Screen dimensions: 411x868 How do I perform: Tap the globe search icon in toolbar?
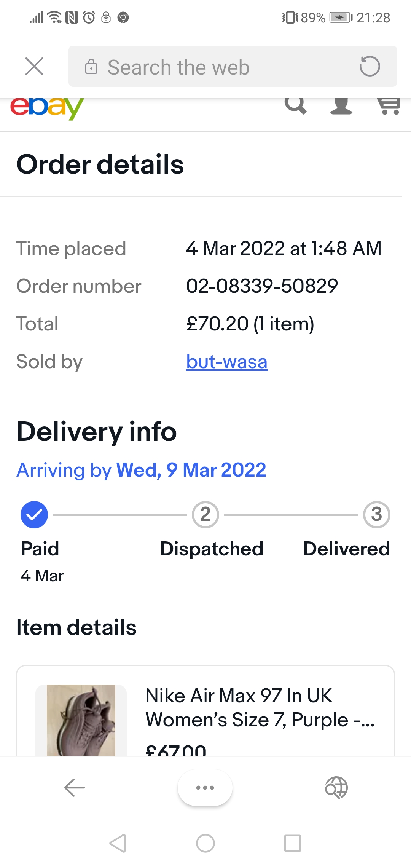tap(336, 788)
